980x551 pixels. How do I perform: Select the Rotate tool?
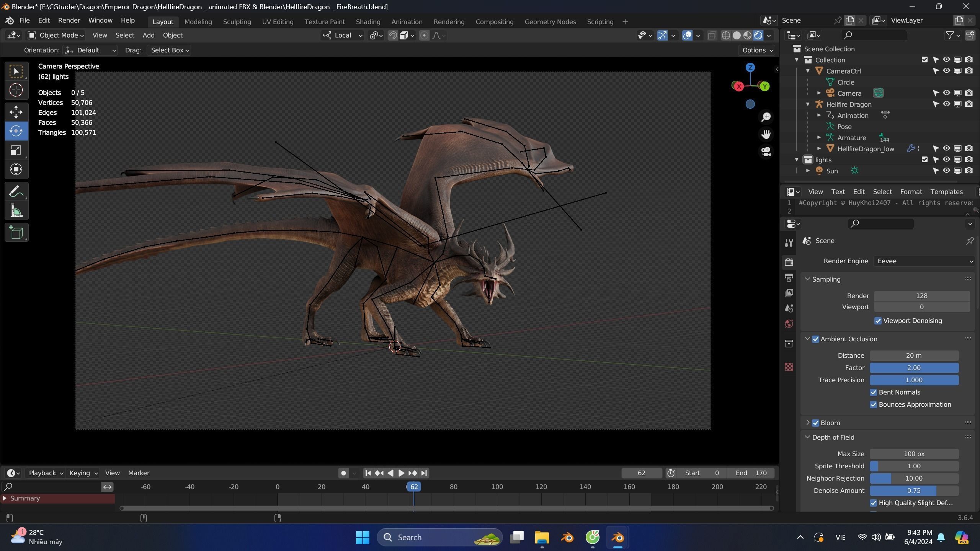[16, 131]
